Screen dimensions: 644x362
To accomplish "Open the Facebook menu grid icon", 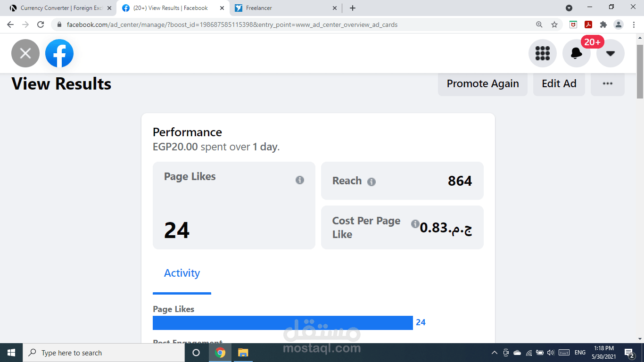I will [x=543, y=53].
